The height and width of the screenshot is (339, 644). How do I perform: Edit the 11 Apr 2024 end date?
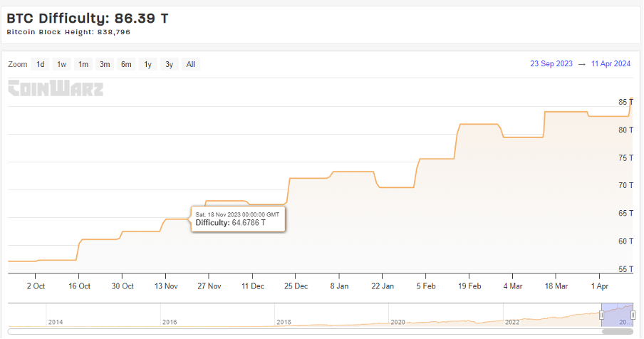[x=611, y=63]
